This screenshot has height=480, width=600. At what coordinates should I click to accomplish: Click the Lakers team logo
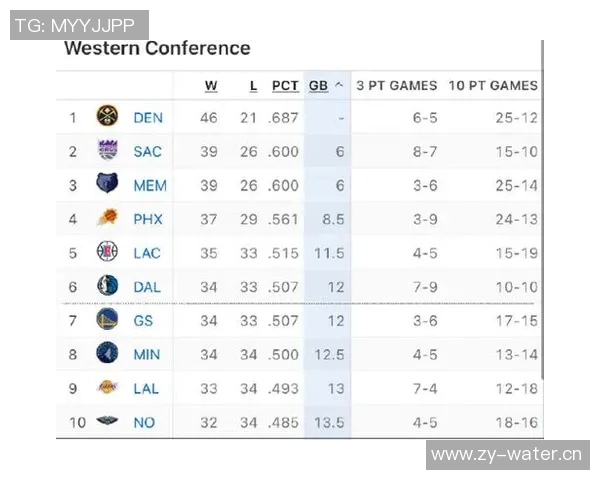coord(107,388)
